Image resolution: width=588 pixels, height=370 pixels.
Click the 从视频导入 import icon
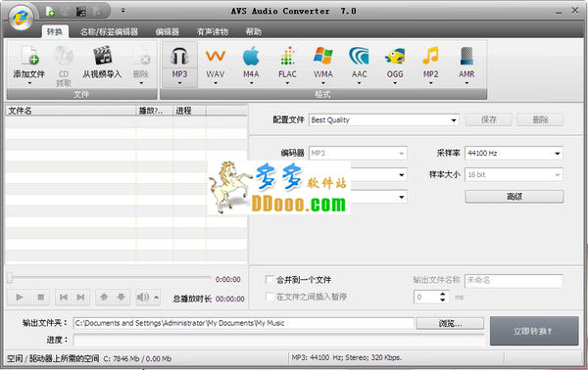(102, 56)
